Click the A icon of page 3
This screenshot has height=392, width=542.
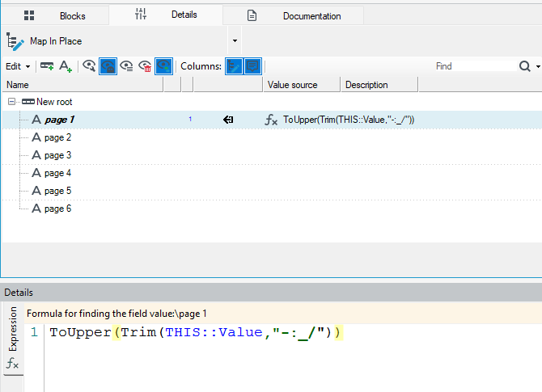36,155
